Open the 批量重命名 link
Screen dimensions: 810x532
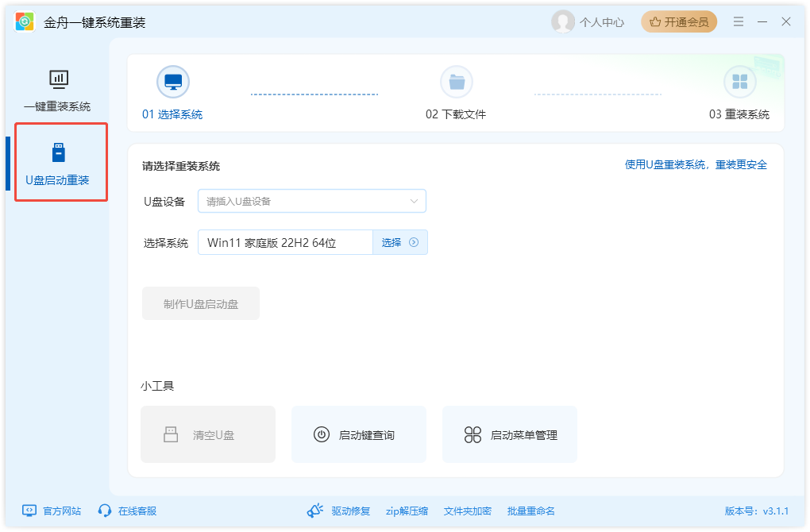[531, 511]
